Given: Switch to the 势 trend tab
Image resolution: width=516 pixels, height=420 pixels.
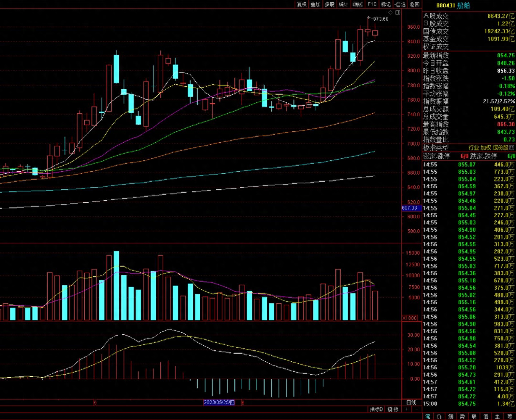Looking at the screenshot, I should (462, 416).
